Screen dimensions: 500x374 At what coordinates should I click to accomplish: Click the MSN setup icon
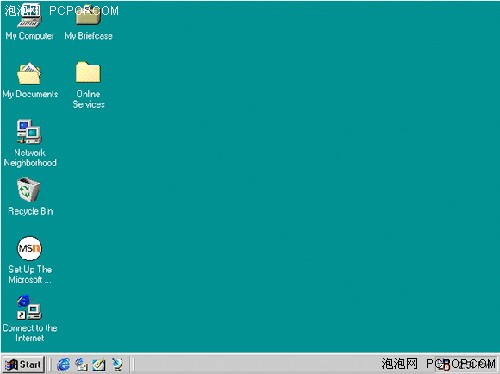pyautogui.click(x=29, y=248)
